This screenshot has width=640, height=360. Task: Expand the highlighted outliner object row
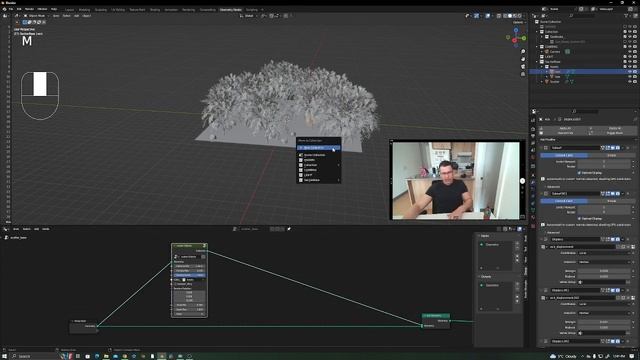coord(547,71)
